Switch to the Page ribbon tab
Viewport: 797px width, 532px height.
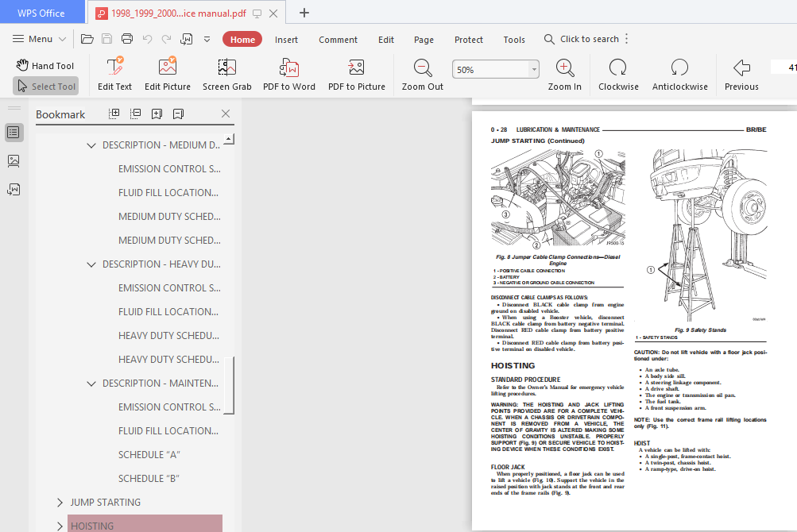tap(424, 40)
